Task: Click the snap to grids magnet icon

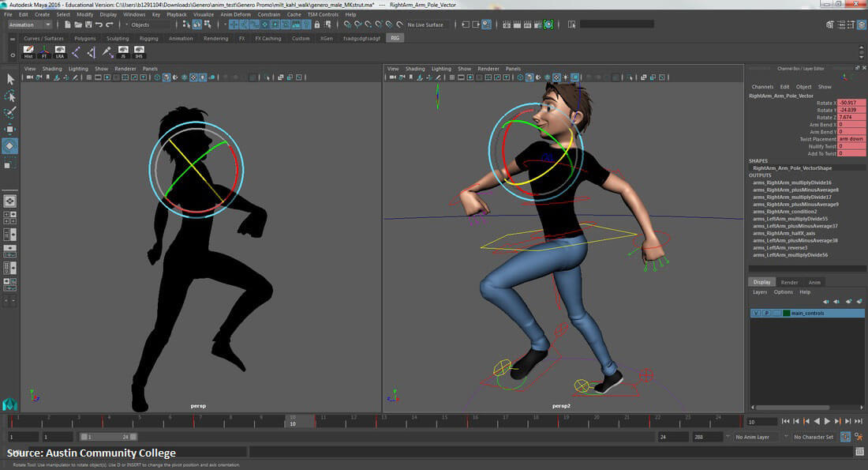Action: click(x=234, y=24)
